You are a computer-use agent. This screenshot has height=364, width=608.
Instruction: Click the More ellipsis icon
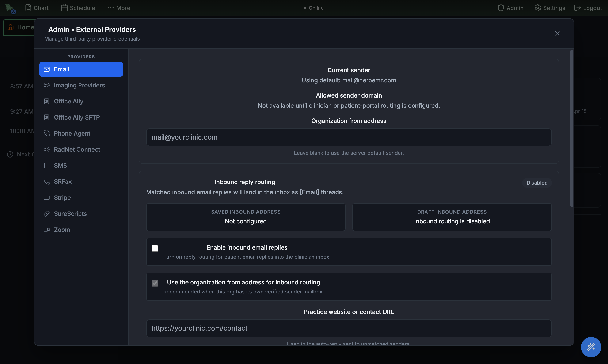pyautogui.click(x=111, y=8)
